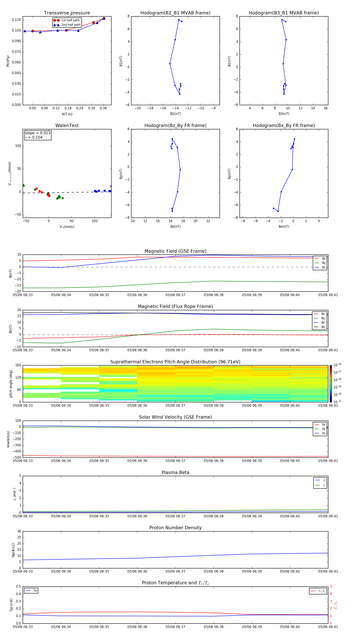Click the 'Vz' legend entry in velocity plot
This screenshot has height=644, width=351.
pyautogui.click(x=320, y=433)
